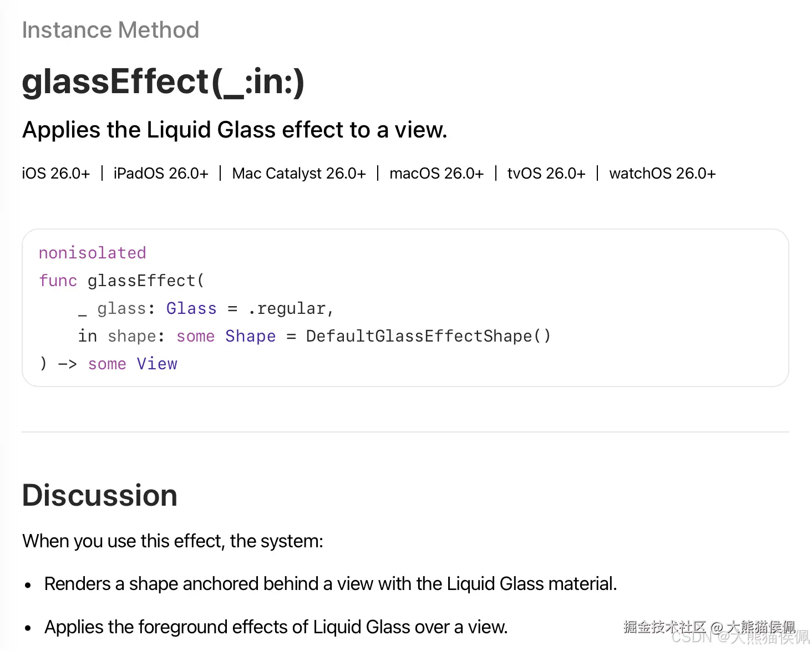Click the nonisolated keyword in code block
Image resolution: width=812 pixels, height=651 pixels.
pyautogui.click(x=93, y=253)
